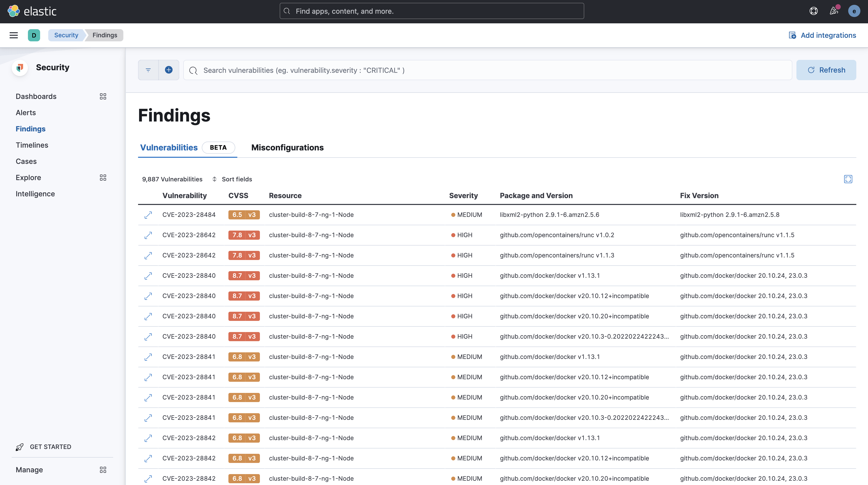Toggle full screen mode for the vulnerabilities table
Screen dimensions: 868x485
pyautogui.click(x=848, y=179)
